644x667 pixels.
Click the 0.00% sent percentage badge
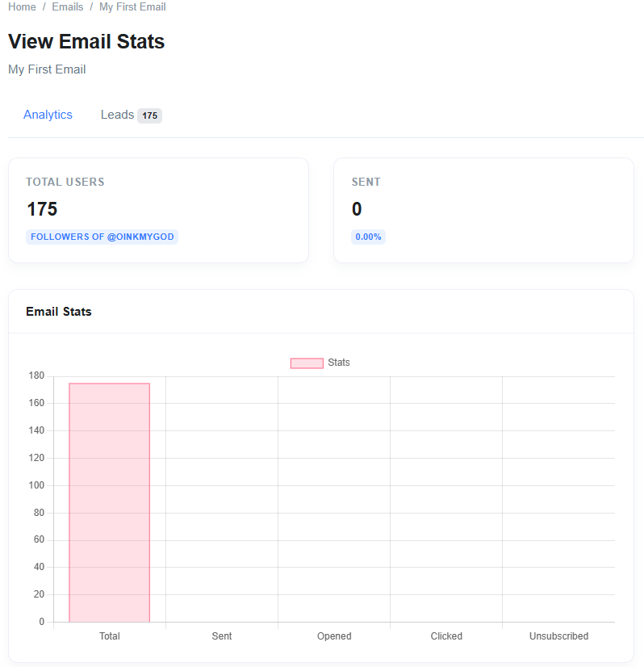[x=368, y=237]
